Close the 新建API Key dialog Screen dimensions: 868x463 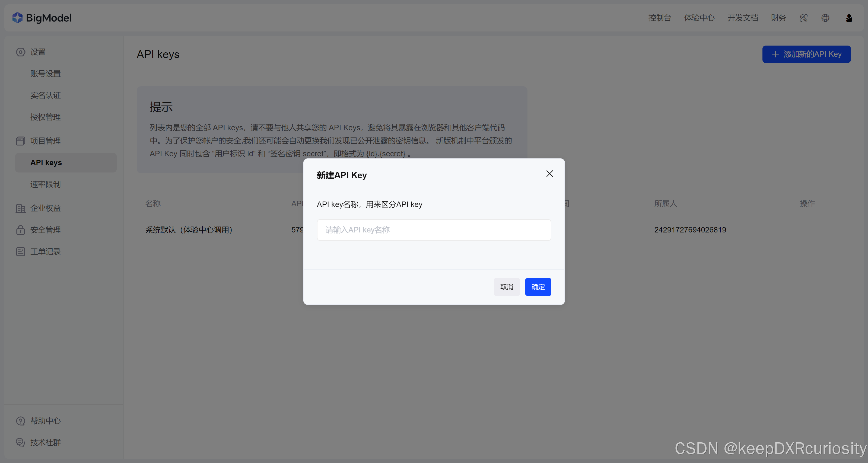[549, 174]
